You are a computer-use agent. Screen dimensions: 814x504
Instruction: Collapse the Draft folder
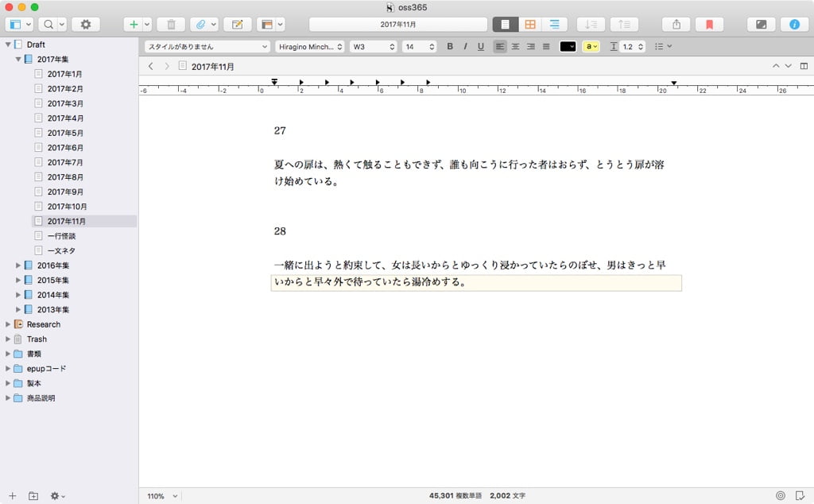8,45
